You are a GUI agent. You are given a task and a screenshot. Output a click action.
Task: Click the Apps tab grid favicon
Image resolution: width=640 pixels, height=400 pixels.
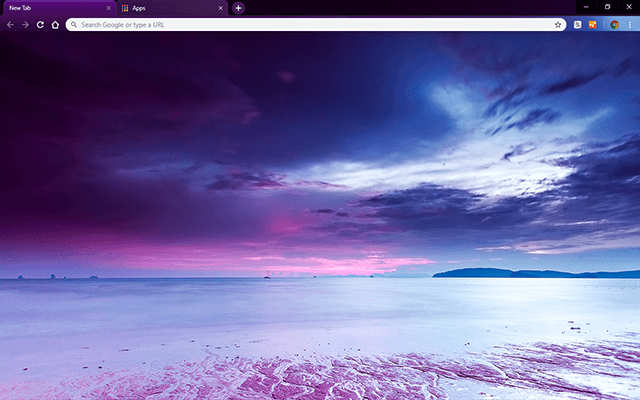tap(125, 8)
